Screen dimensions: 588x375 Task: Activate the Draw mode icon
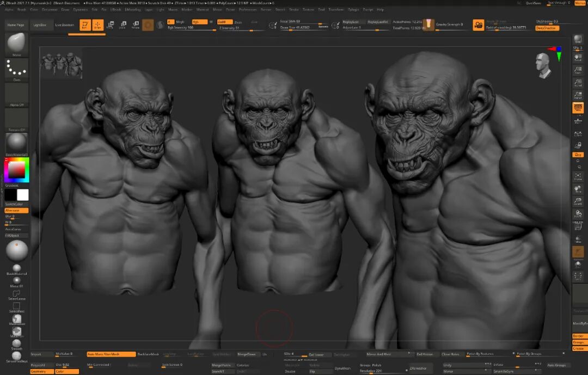coord(98,25)
